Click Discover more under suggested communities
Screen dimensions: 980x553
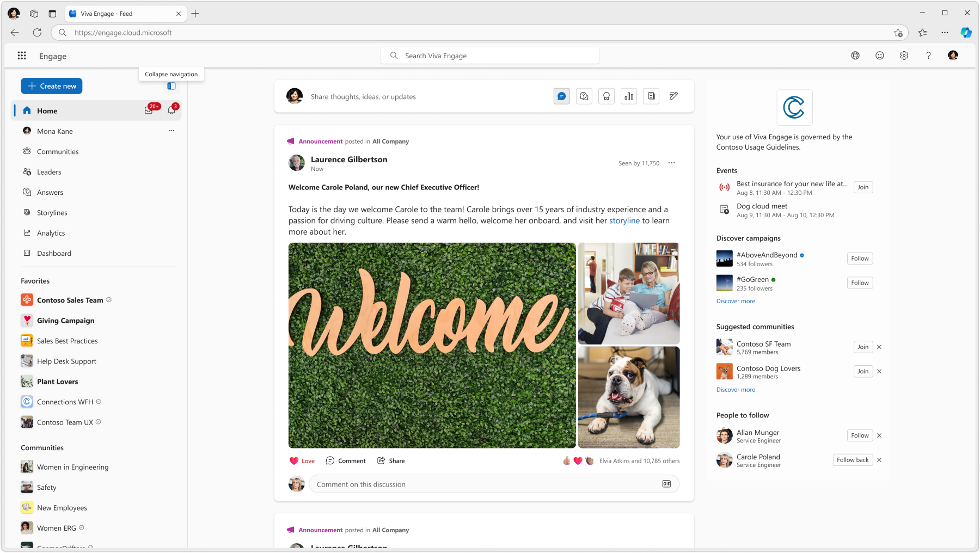coord(736,390)
